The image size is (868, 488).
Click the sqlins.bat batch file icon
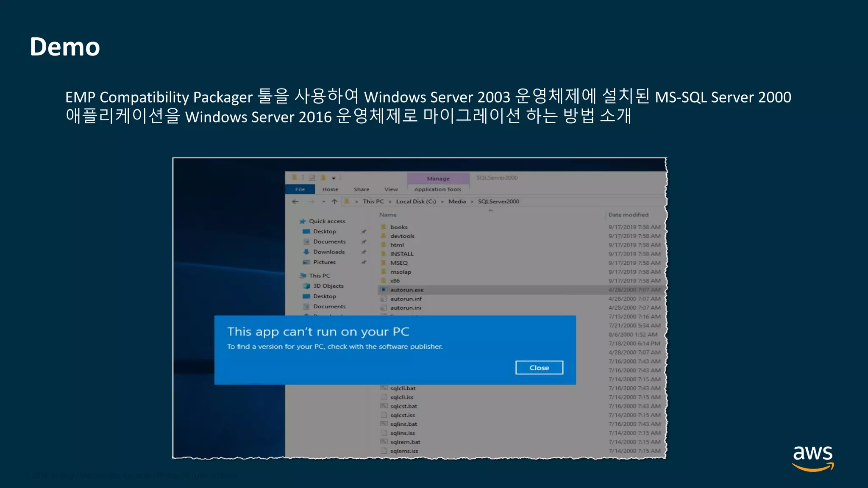tap(384, 424)
